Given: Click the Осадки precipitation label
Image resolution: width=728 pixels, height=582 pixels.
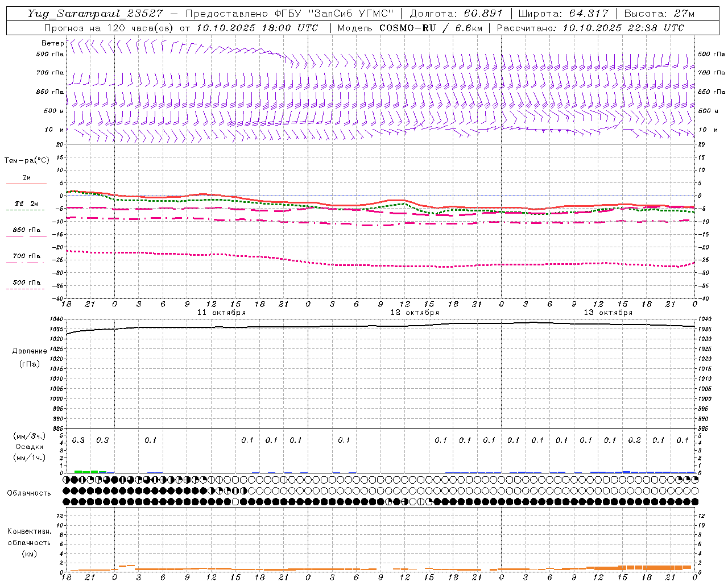Looking at the screenshot, I should click(30, 447).
